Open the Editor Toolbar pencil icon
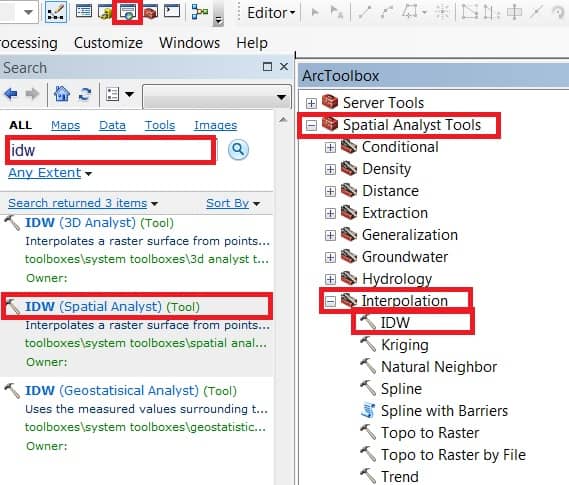This screenshot has height=485, width=569. (56, 12)
